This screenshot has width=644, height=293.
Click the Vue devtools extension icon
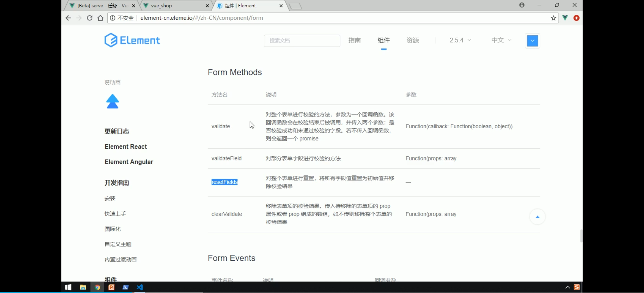(x=565, y=18)
